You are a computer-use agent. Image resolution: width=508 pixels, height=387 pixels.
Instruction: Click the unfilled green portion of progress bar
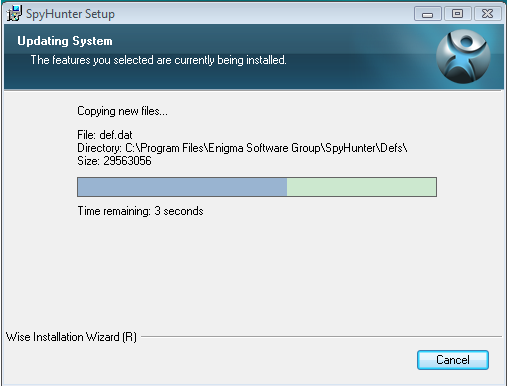click(361, 187)
